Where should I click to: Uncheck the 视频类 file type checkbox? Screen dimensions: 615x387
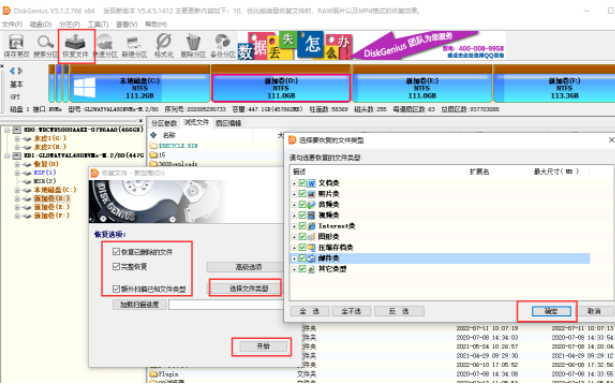302,215
